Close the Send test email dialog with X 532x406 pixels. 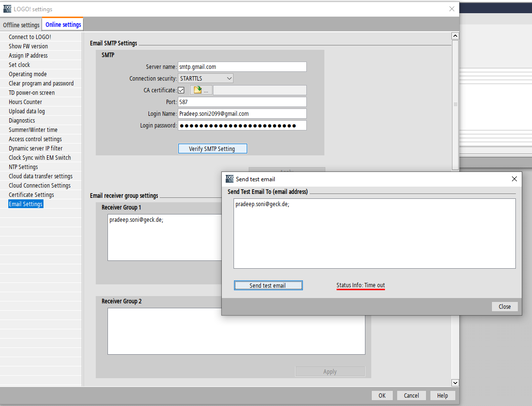click(x=514, y=179)
